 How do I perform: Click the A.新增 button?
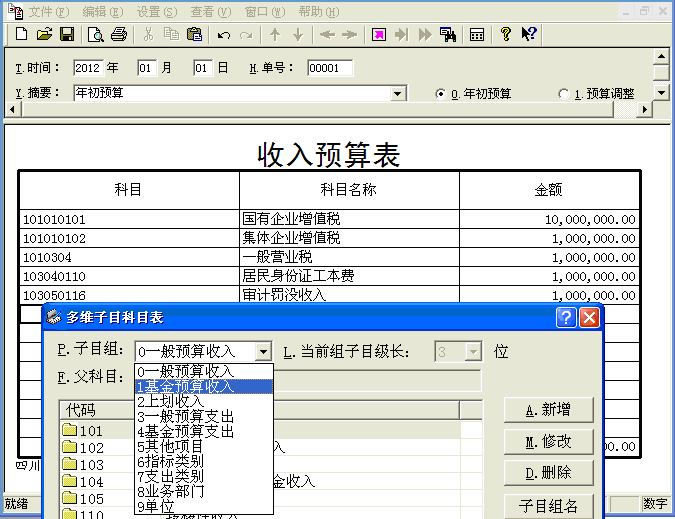pyautogui.click(x=548, y=410)
